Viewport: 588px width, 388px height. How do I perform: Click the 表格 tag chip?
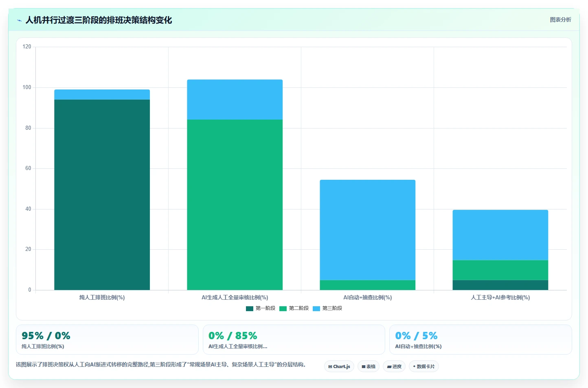point(369,366)
